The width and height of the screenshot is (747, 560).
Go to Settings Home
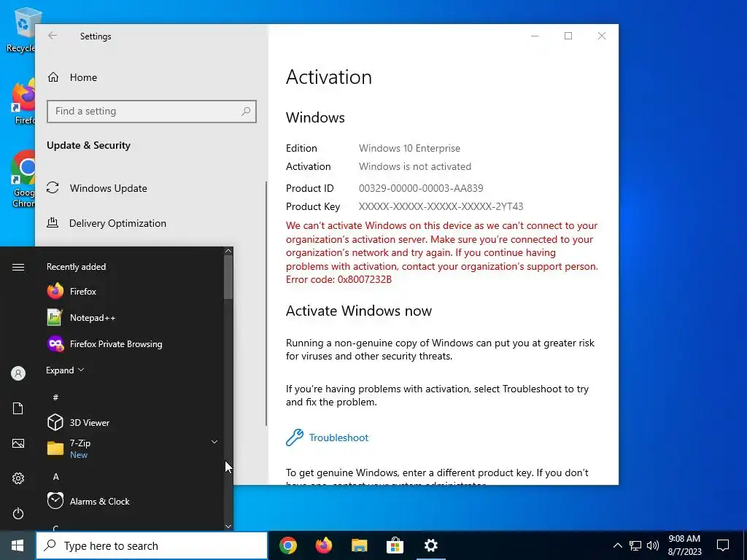[x=83, y=77]
